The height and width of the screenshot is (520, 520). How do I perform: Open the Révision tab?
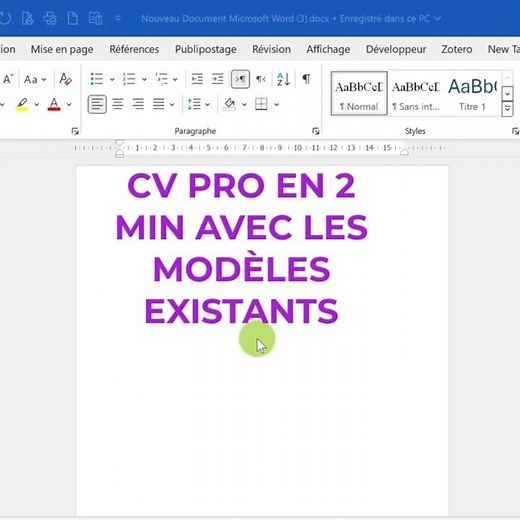pyautogui.click(x=271, y=49)
